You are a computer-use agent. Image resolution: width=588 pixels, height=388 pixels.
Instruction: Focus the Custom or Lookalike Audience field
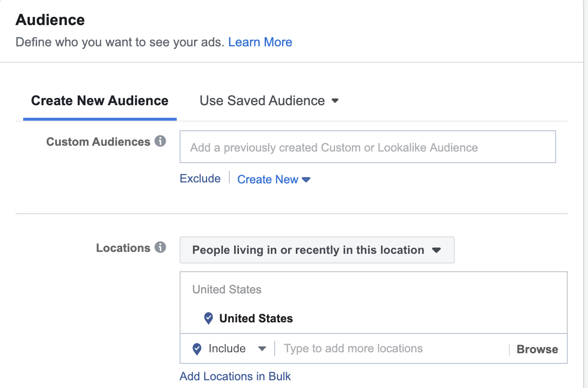tap(368, 147)
